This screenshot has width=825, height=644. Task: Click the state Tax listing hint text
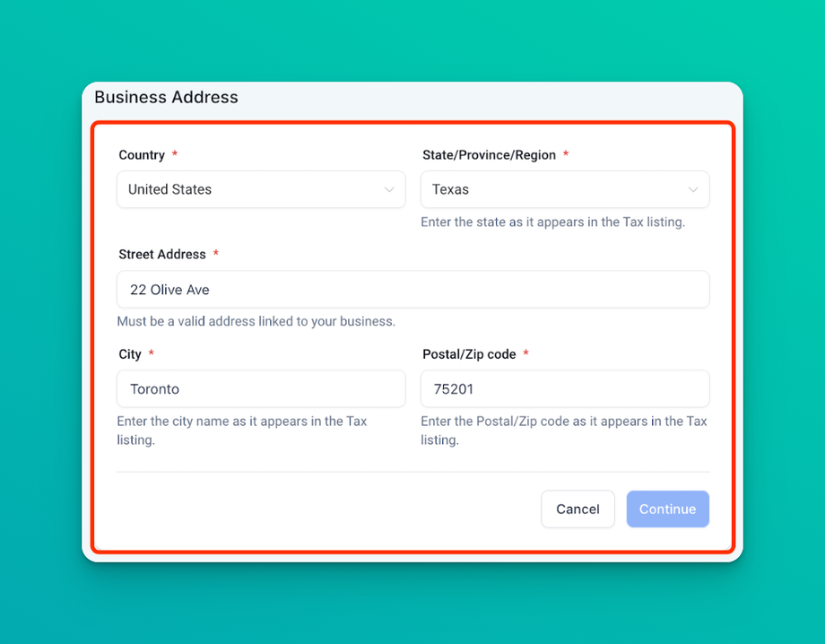click(552, 222)
